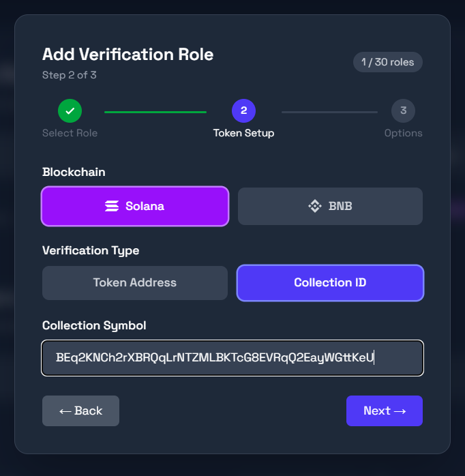Viewport: 465px width, 476px height.
Task: Click the right arrow on Next
Action: pos(400,411)
